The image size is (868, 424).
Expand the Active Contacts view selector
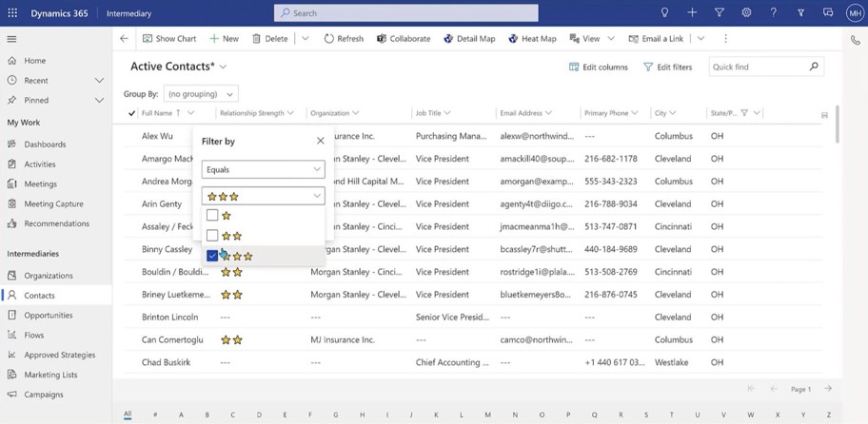tap(223, 67)
